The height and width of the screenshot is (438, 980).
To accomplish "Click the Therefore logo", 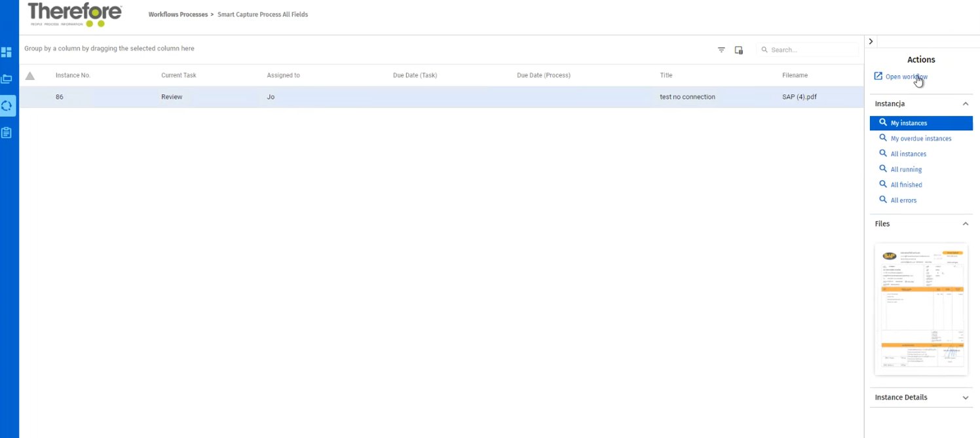I will click(x=75, y=14).
